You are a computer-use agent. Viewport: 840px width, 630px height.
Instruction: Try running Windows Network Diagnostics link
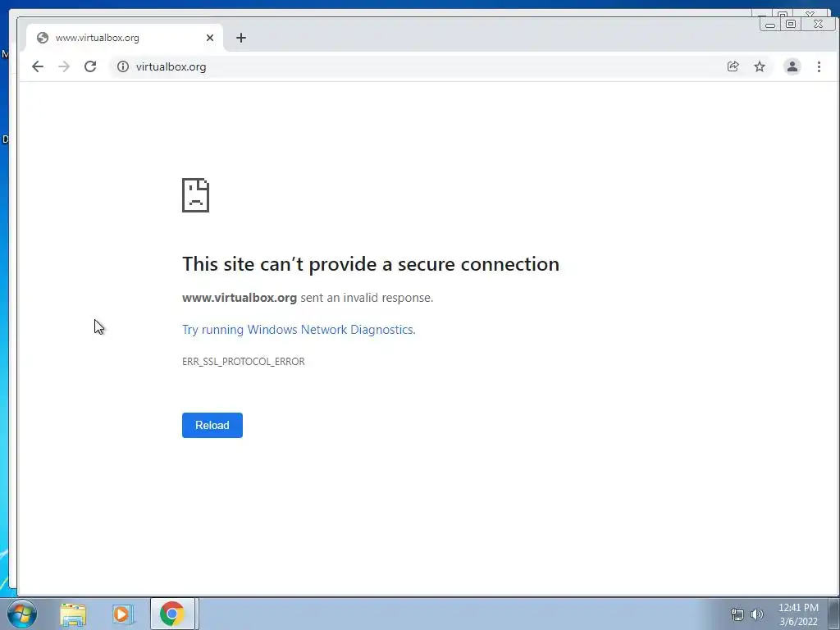click(299, 330)
